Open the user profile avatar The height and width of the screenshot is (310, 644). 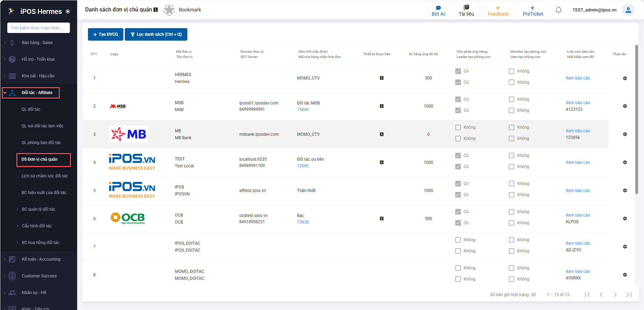coord(628,10)
